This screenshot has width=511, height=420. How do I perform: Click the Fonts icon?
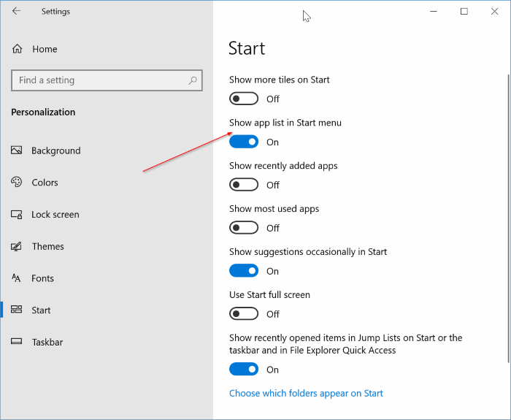tap(16, 278)
